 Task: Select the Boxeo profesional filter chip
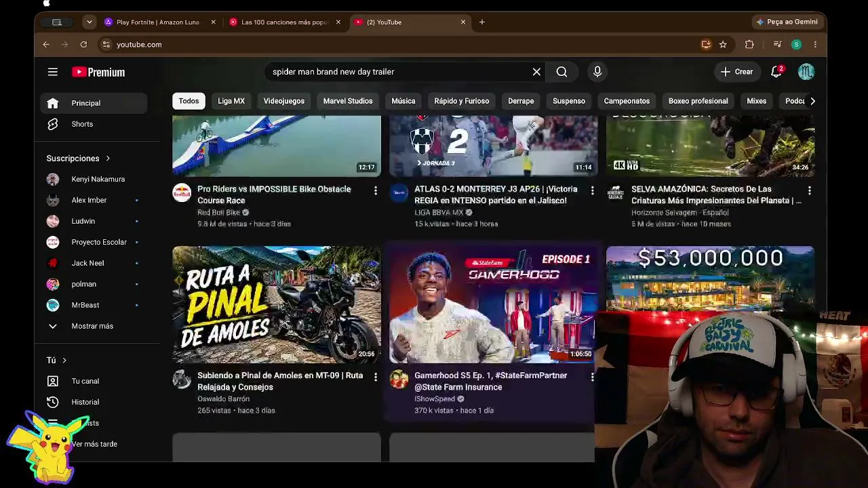click(698, 101)
